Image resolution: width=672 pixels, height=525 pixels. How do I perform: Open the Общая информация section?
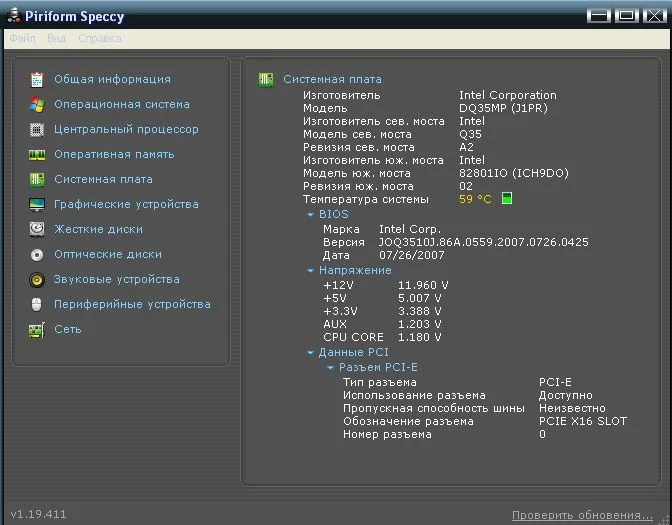tap(112, 79)
